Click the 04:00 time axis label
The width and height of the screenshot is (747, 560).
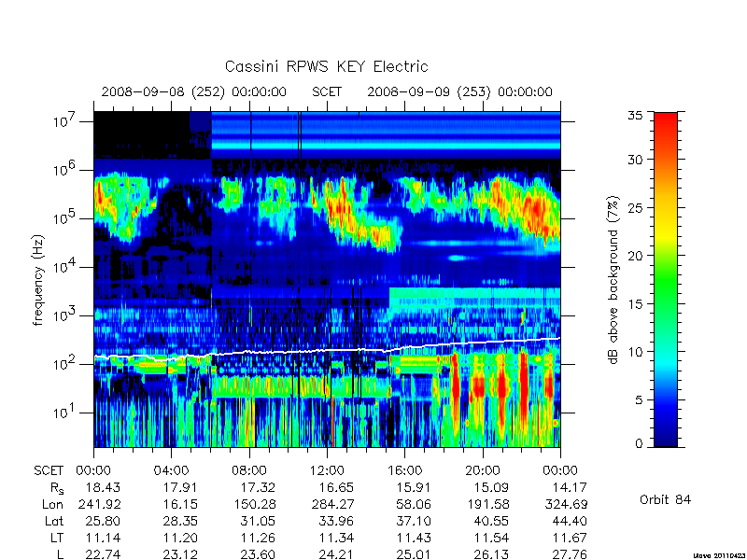click(x=171, y=470)
